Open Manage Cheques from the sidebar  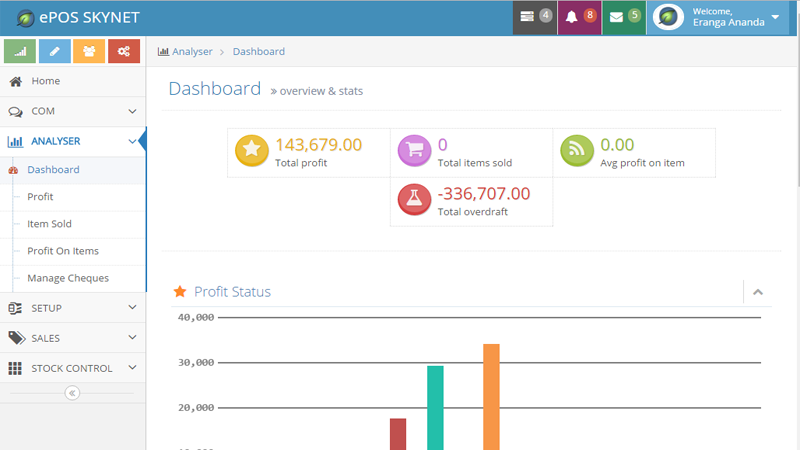pyautogui.click(x=68, y=278)
